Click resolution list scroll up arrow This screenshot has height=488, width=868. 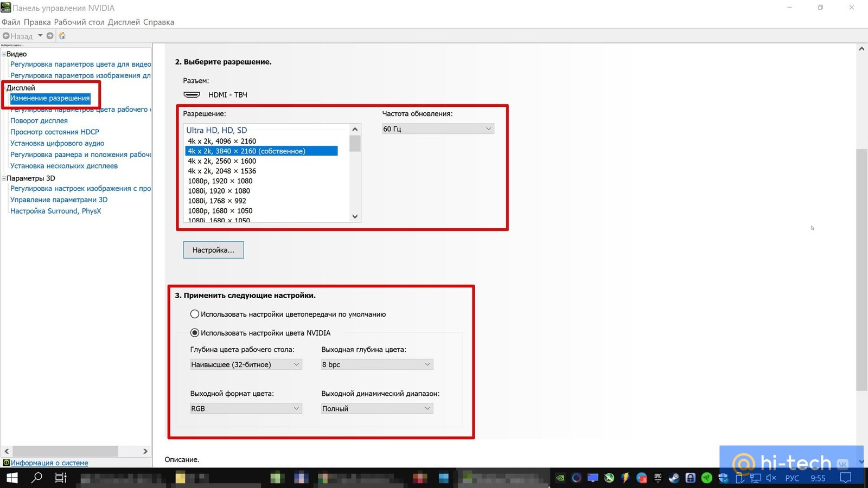[355, 129]
